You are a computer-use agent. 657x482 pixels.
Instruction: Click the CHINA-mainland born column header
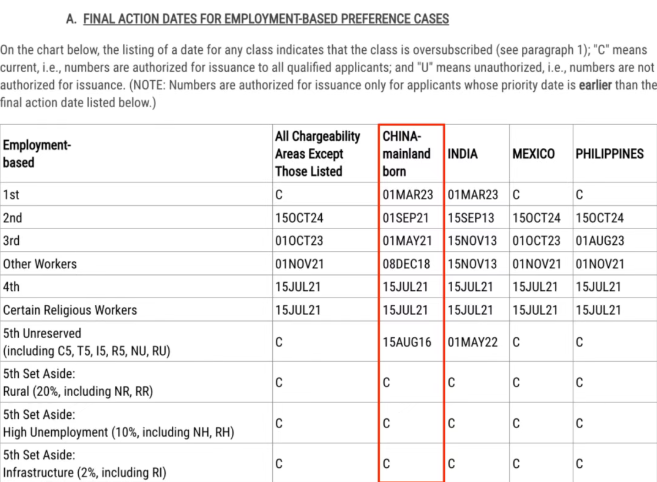click(407, 154)
